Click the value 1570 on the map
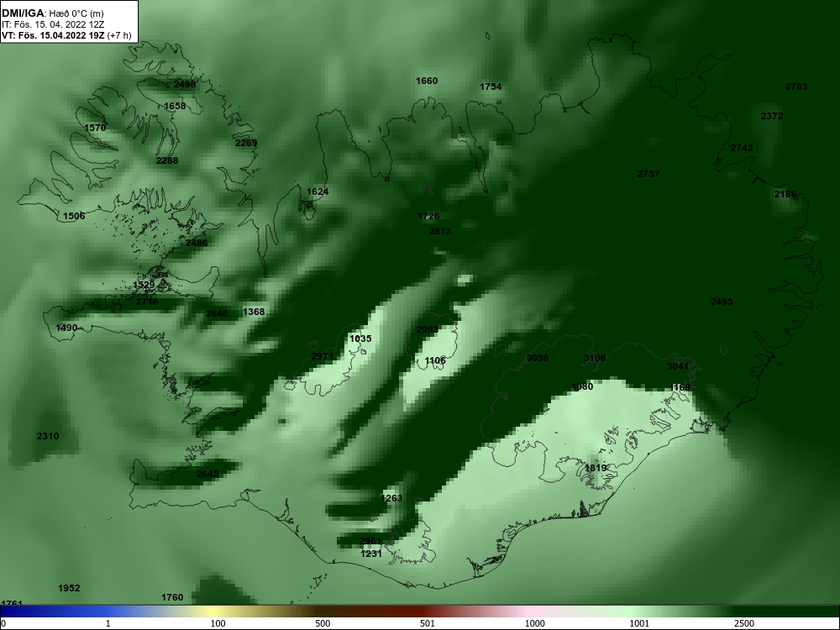Screen dimensions: 840x630 tap(95, 128)
